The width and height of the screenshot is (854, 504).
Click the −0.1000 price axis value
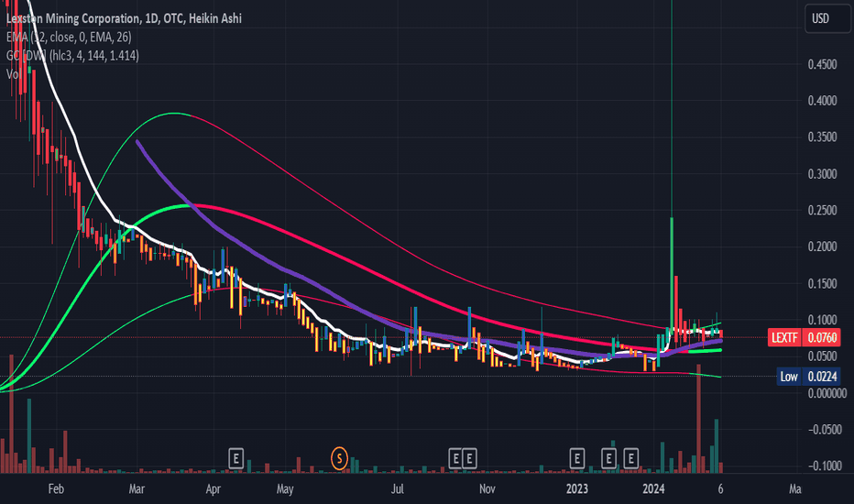(824, 466)
